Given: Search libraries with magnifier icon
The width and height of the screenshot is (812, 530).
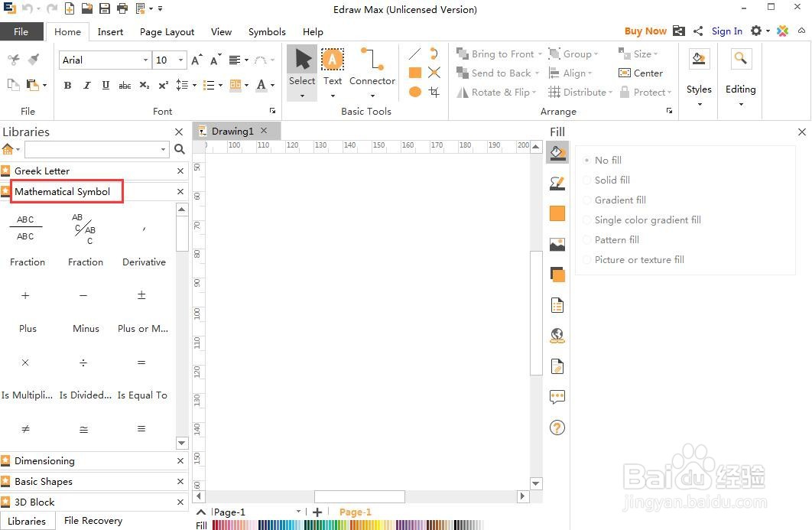Looking at the screenshot, I should (180, 149).
